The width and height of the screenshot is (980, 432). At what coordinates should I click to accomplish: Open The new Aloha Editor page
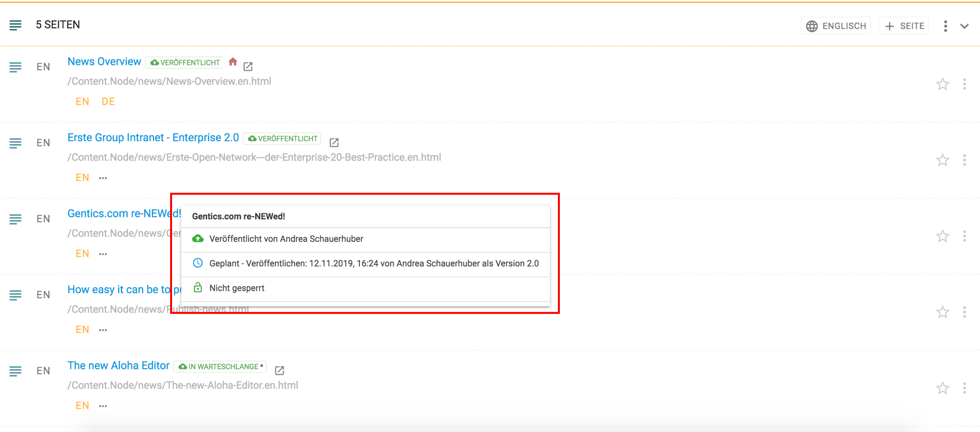[119, 366]
